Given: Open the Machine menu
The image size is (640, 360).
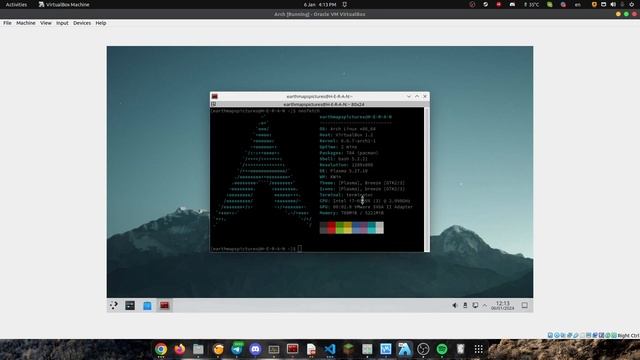Looking at the screenshot, I should coord(26,23).
